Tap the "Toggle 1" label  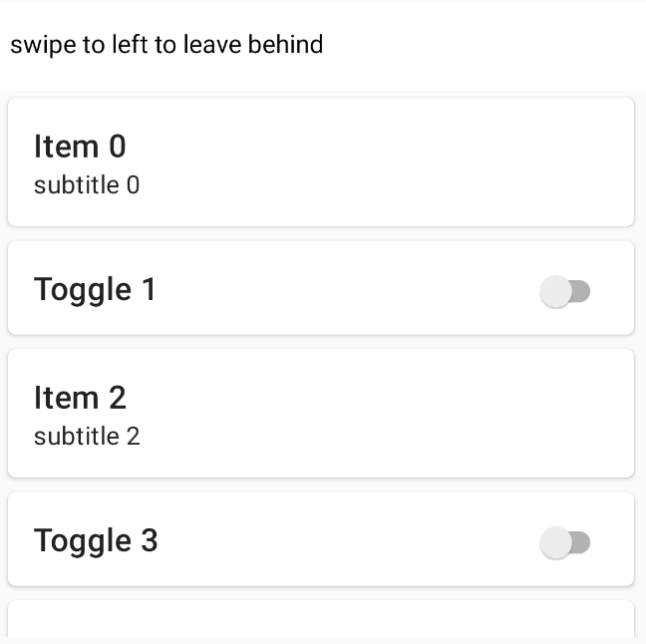click(x=95, y=290)
